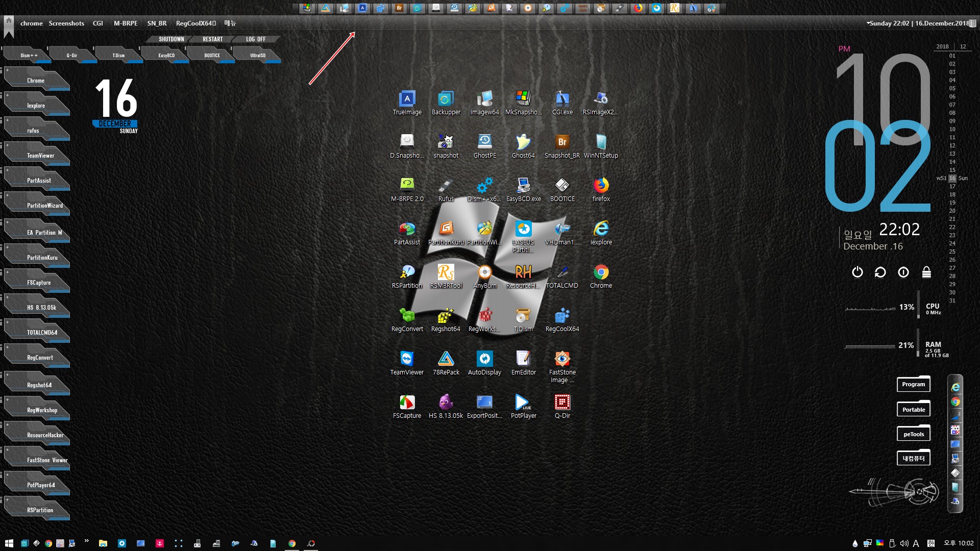Open the RegCoolX64 top menu item
Screen dimensions: 980x551
pos(196,23)
